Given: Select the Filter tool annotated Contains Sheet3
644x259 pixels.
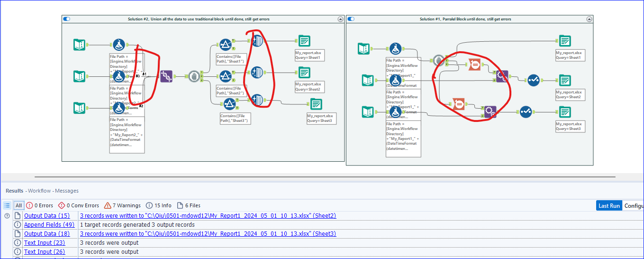Looking at the screenshot, I should click(230, 104).
